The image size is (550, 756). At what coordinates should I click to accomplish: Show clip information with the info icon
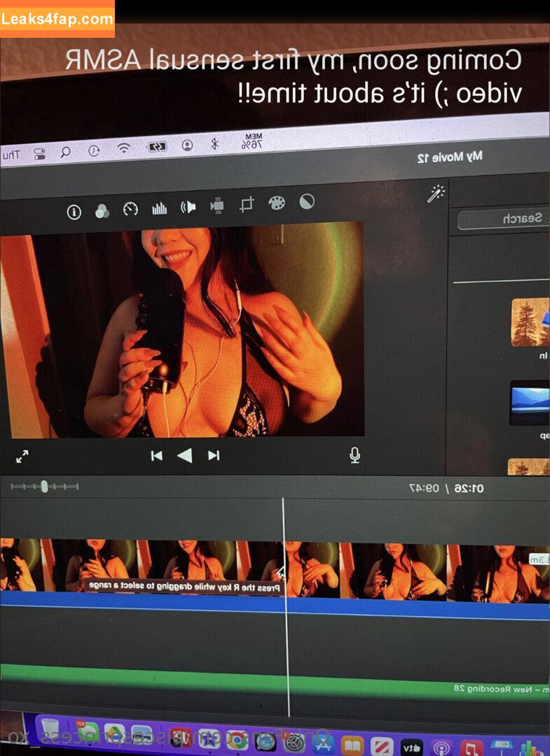pyautogui.click(x=74, y=212)
